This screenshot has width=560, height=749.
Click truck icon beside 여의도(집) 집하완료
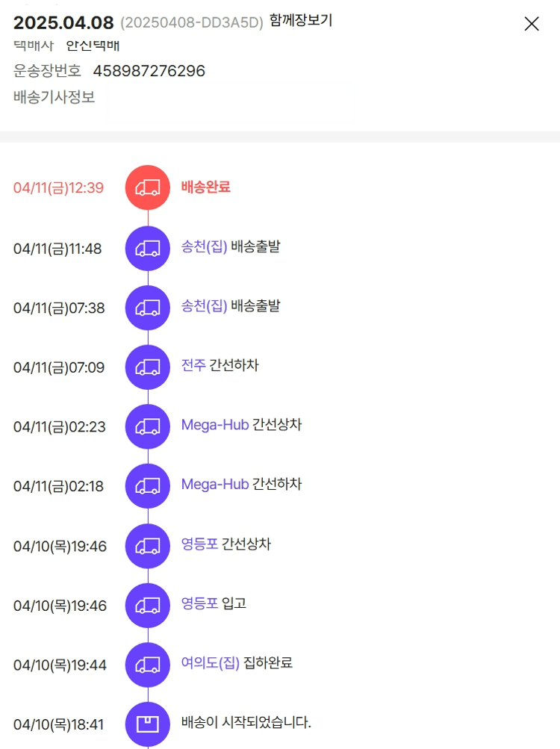tap(148, 665)
